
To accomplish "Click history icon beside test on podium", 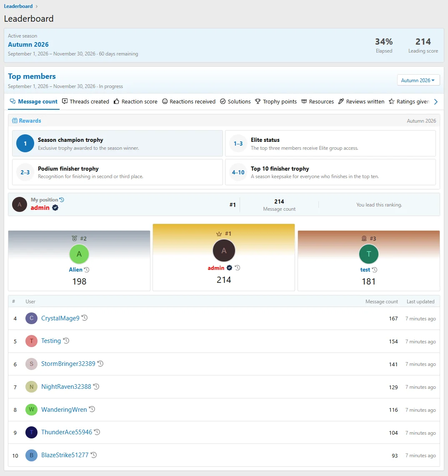I will (x=375, y=269).
